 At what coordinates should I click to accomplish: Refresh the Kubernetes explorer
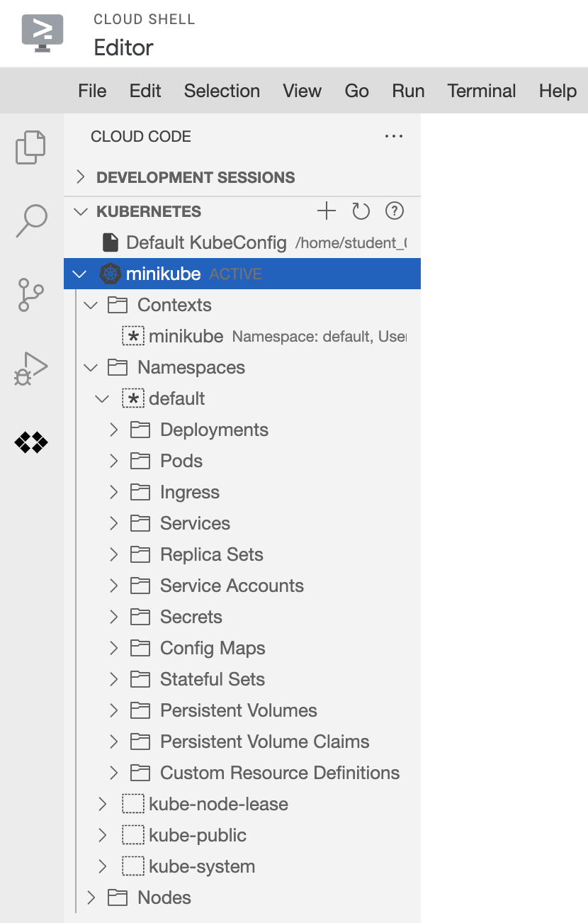[x=361, y=211]
